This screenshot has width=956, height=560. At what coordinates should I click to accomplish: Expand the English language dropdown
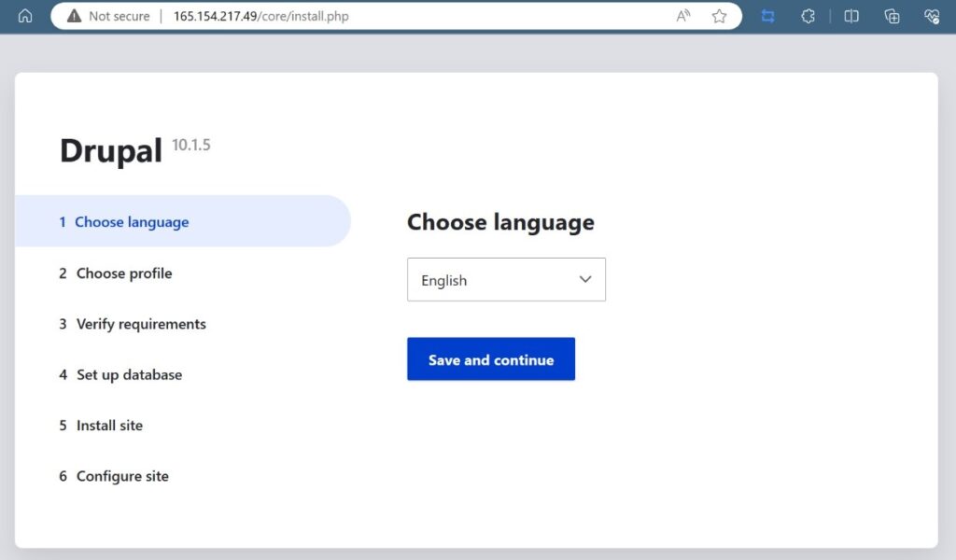tap(506, 280)
